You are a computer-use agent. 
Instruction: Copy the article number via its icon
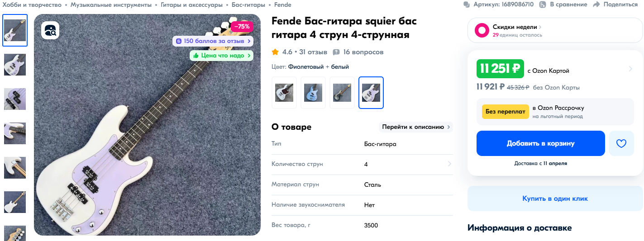(467, 5)
